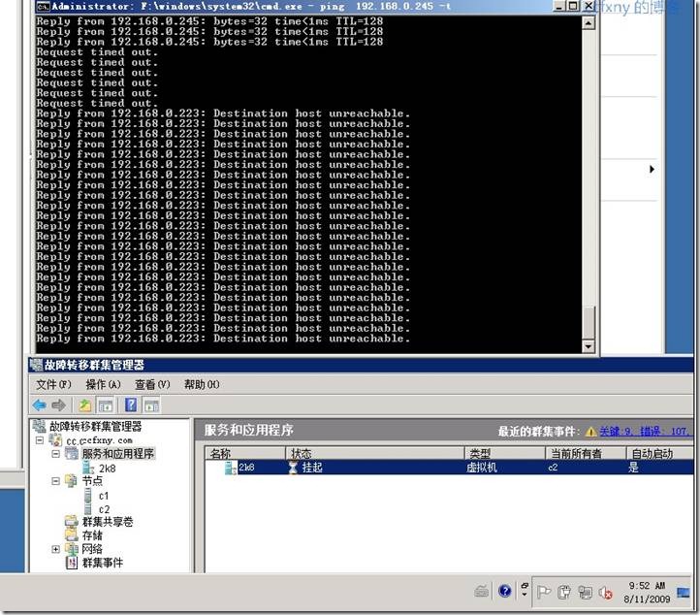
Task: Click the Up one level folder icon
Action: 84,405
